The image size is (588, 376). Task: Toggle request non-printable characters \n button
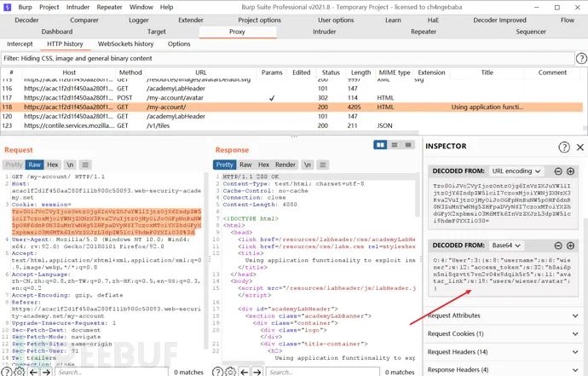[x=70, y=165]
